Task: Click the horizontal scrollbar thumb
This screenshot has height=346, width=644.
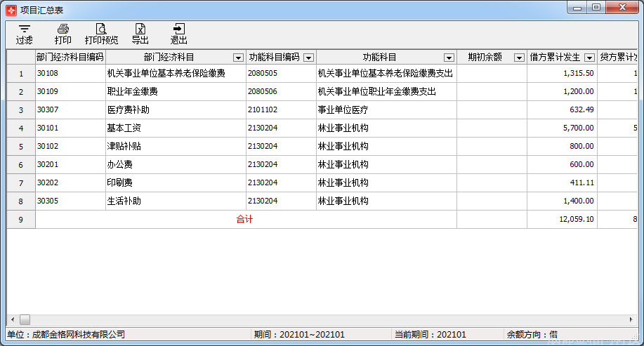Action: pyautogui.click(x=25, y=319)
